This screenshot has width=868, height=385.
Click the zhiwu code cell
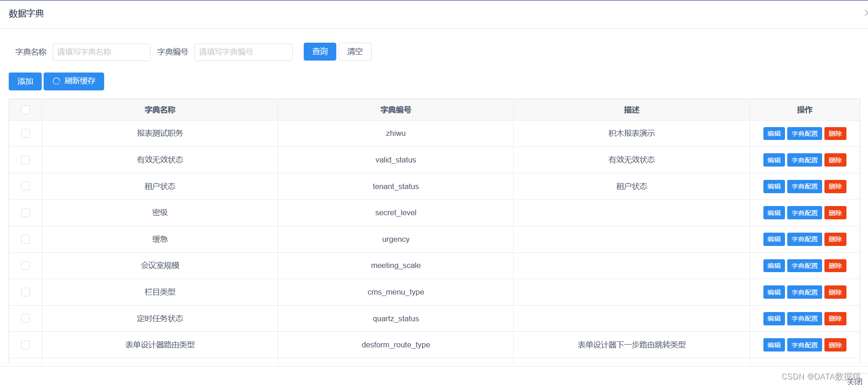(x=396, y=134)
